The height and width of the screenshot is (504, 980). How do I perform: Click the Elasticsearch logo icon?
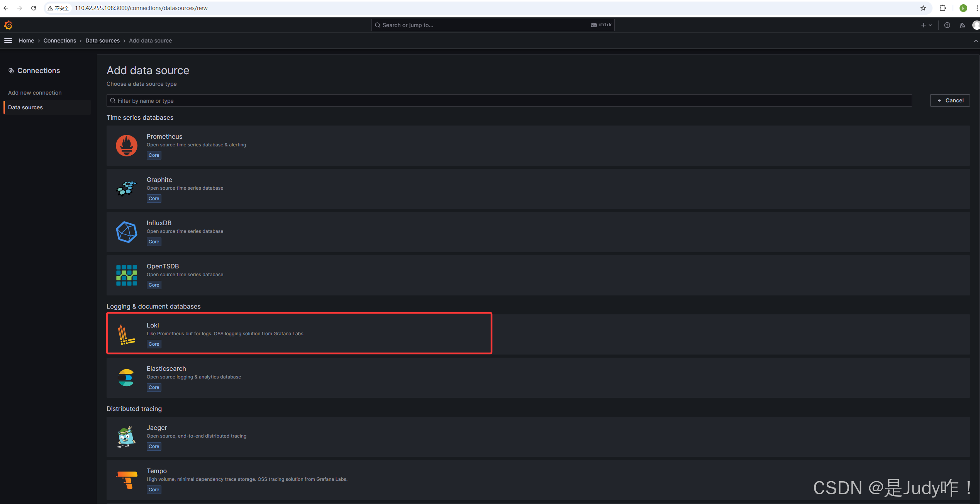[126, 378]
